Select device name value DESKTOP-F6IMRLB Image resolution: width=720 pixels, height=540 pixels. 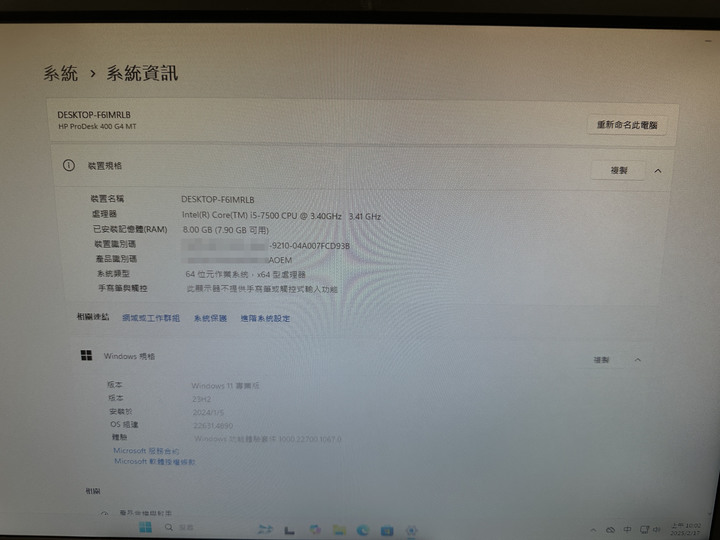(x=218, y=199)
